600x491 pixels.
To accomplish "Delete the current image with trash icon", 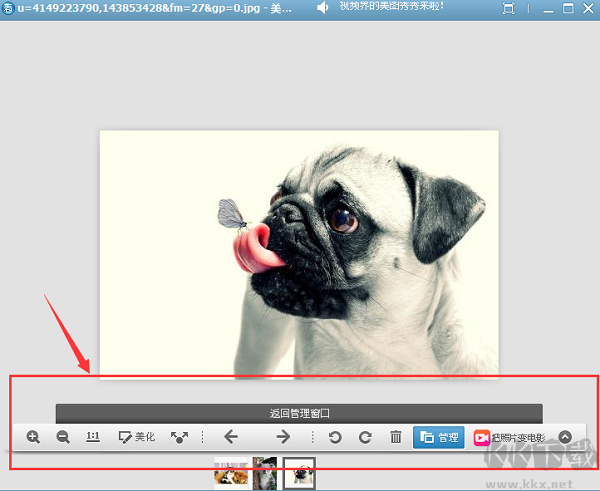I will click(396, 437).
